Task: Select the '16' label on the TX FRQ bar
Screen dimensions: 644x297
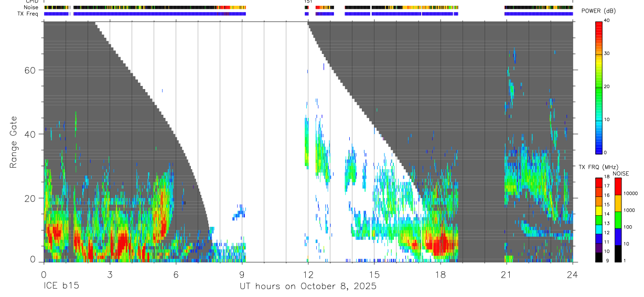Action: pyautogui.click(x=607, y=195)
